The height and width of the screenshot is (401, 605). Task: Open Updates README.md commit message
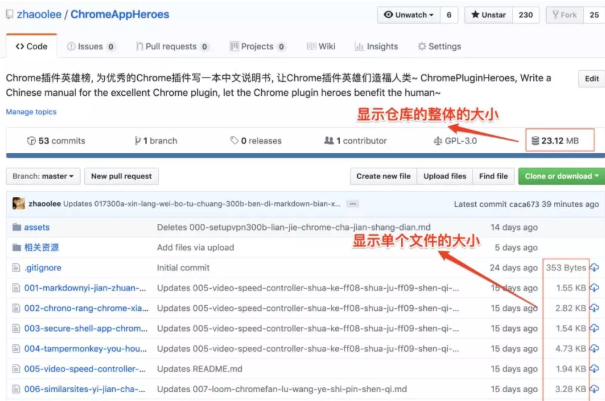tap(199, 369)
